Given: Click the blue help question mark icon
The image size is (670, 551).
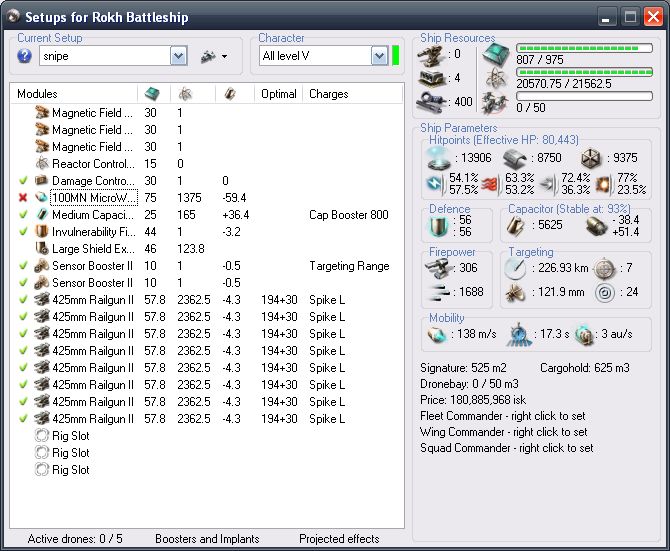Looking at the screenshot, I should click(25, 56).
